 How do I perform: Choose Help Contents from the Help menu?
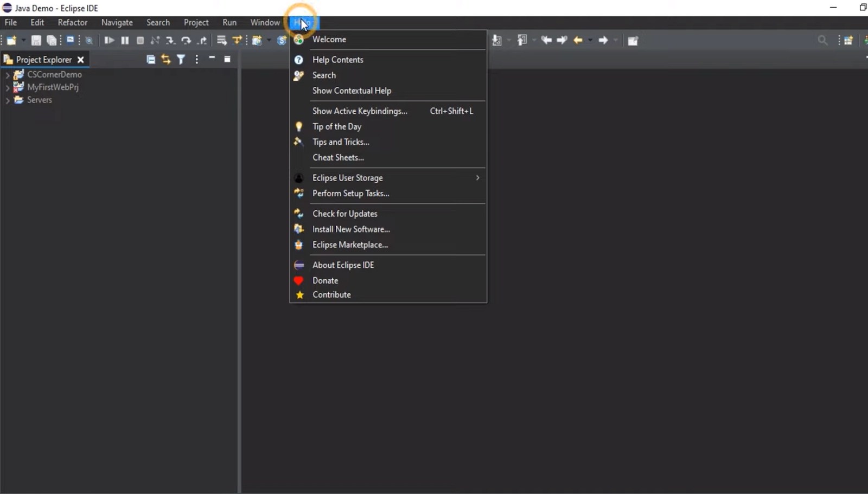388,60
